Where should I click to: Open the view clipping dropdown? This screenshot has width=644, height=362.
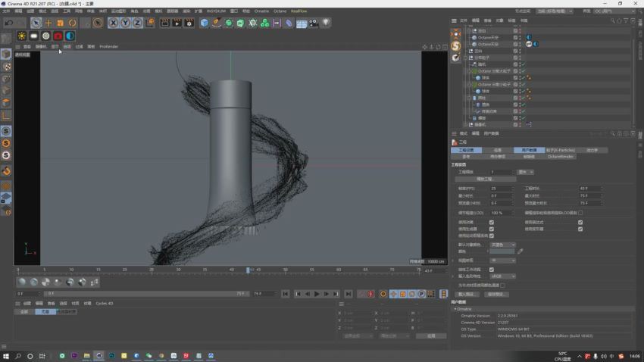503,261
